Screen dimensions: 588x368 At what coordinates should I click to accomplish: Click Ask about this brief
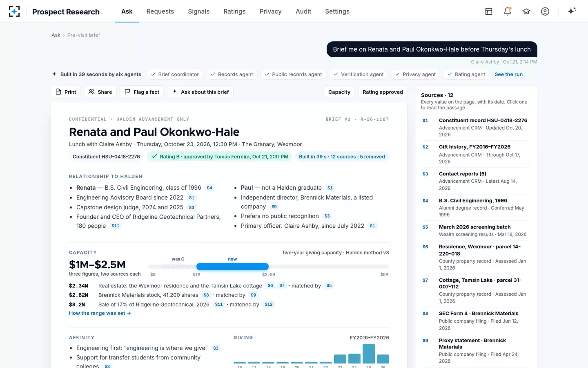pyautogui.click(x=200, y=92)
